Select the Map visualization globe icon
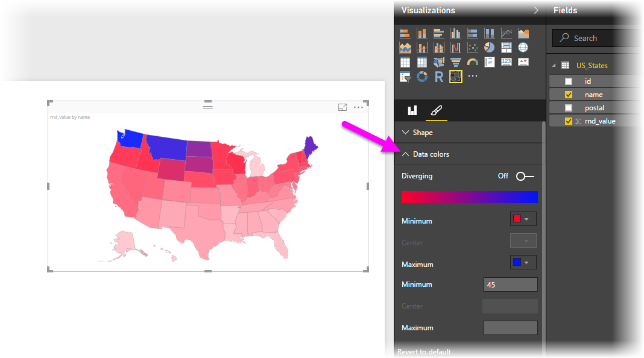This screenshot has height=358, width=644. point(523,47)
